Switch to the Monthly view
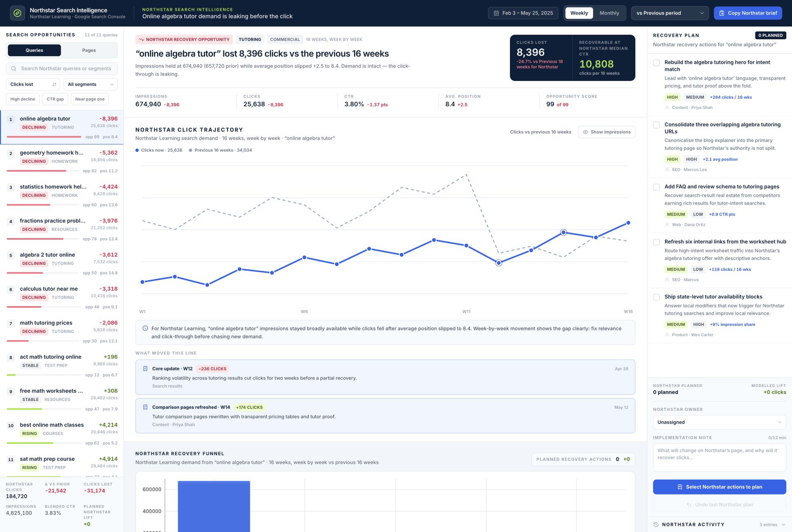792x532 pixels. [609, 13]
